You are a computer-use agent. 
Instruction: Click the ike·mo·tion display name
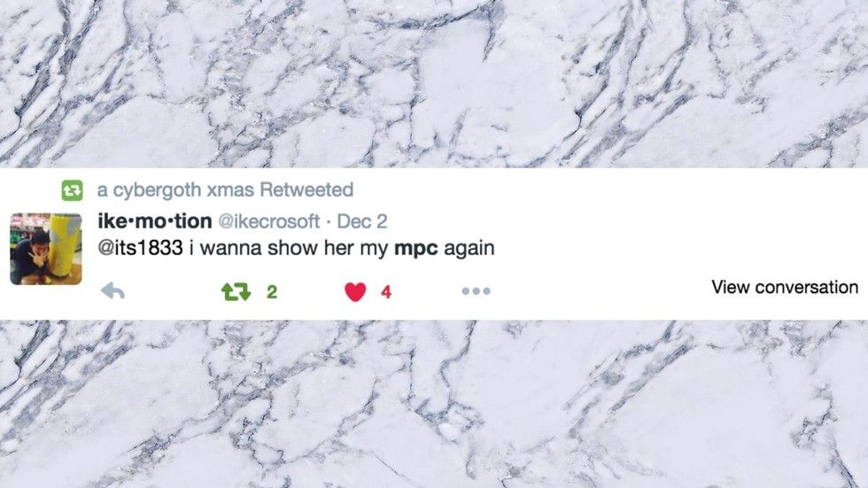(155, 221)
